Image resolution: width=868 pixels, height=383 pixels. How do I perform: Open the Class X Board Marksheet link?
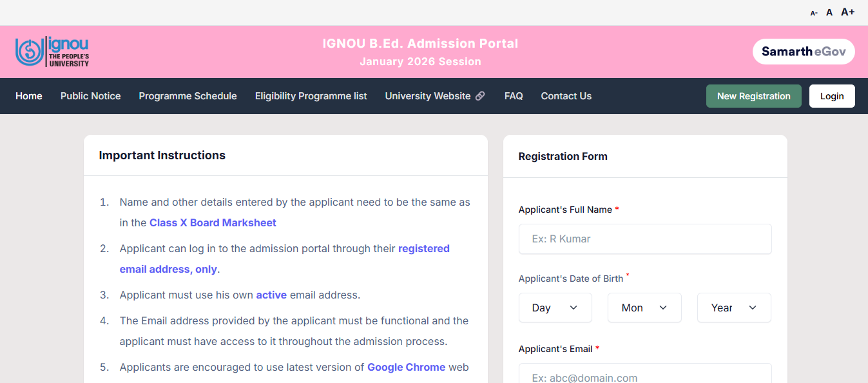click(213, 222)
